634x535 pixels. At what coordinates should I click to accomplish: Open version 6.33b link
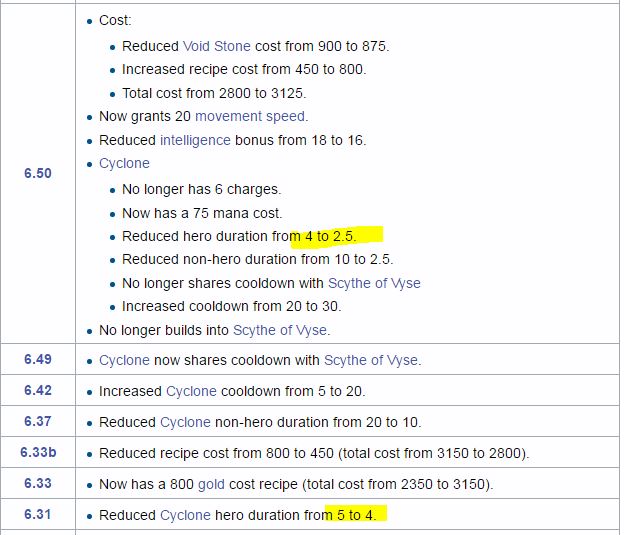point(38,452)
